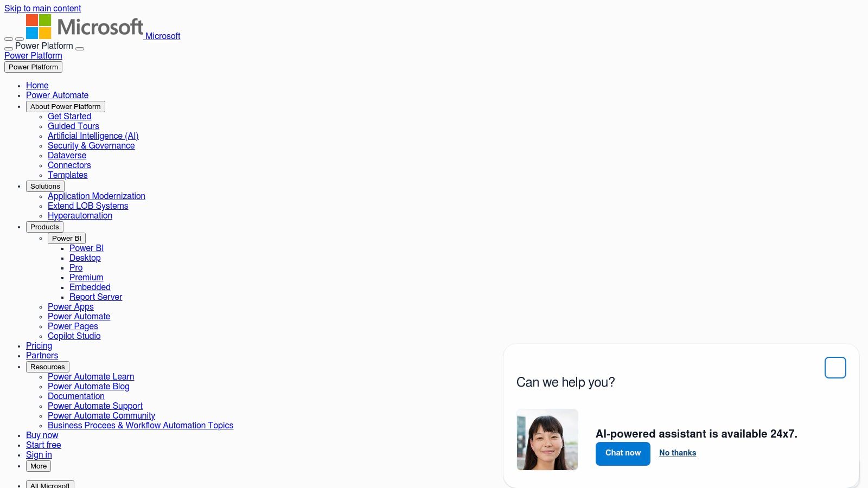868x488 pixels.
Task: Click the Skip to main content link
Action: [x=42, y=9]
